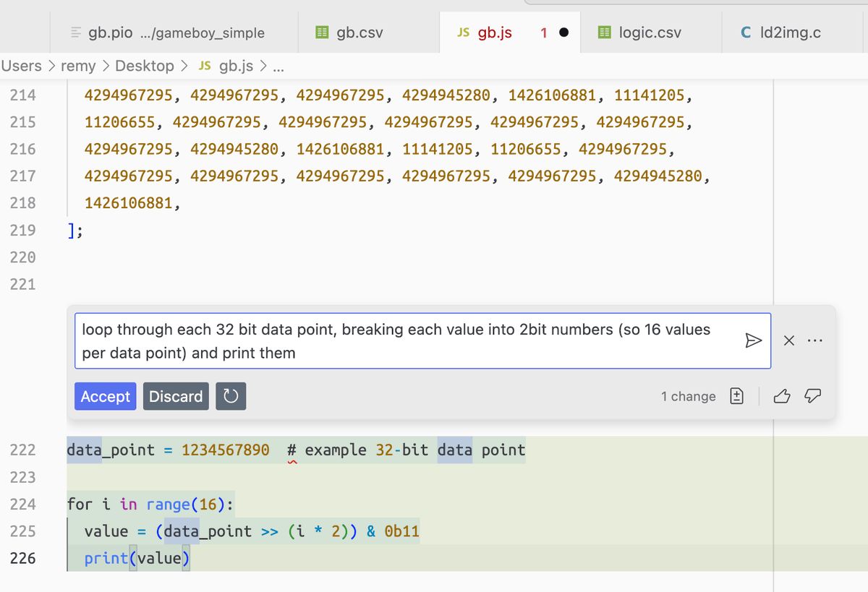The image size is (868, 592).
Task: Toggle the diff view of changes
Action: pyautogui.click(x=736, y=396)
